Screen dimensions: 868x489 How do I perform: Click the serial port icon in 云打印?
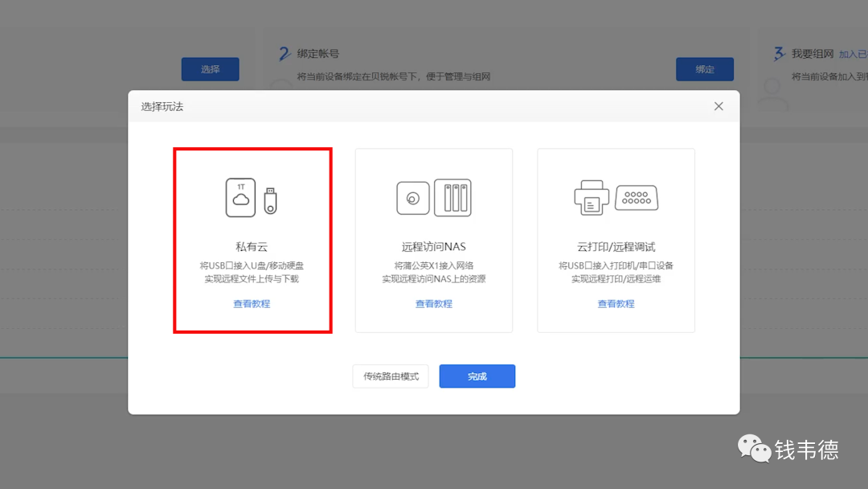(x=637, y=198)
